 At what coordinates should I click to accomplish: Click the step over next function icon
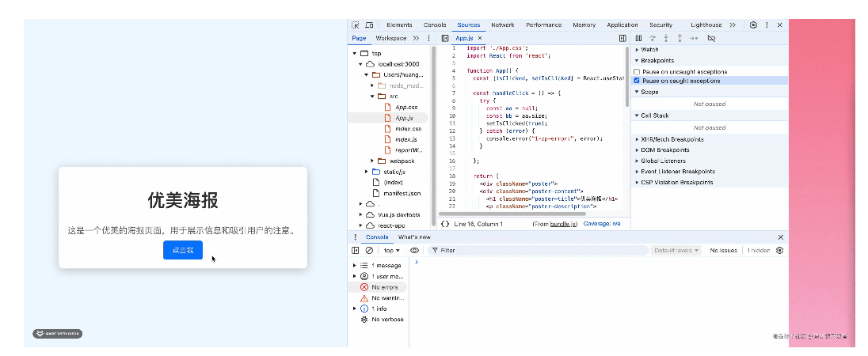[x=653, y=38]
